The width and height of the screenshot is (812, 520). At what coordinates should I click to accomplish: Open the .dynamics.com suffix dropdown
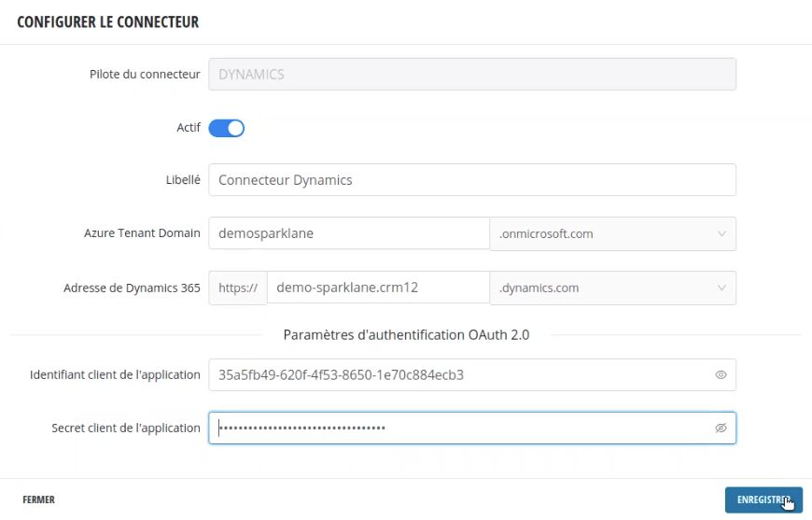point(612,288)
